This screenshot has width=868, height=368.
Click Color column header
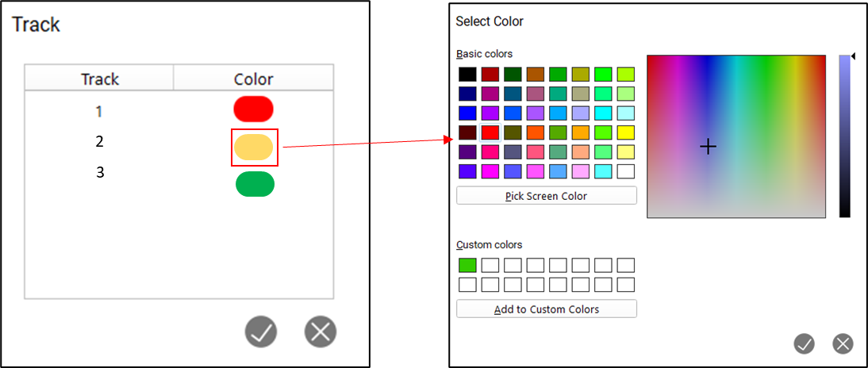[253, 79]
